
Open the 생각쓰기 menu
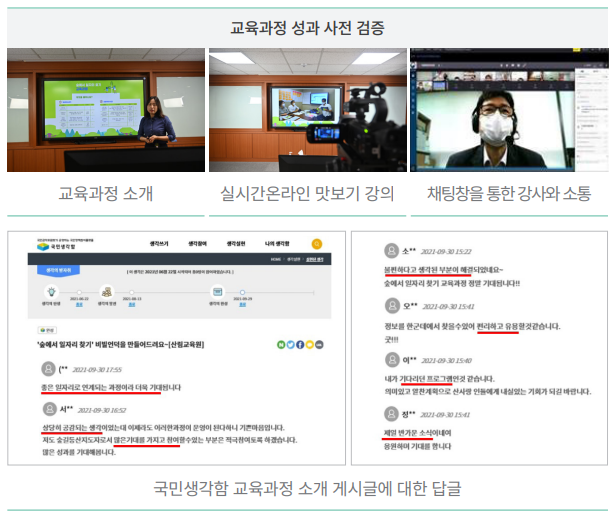pyautogui.click(x=157, y=243)
